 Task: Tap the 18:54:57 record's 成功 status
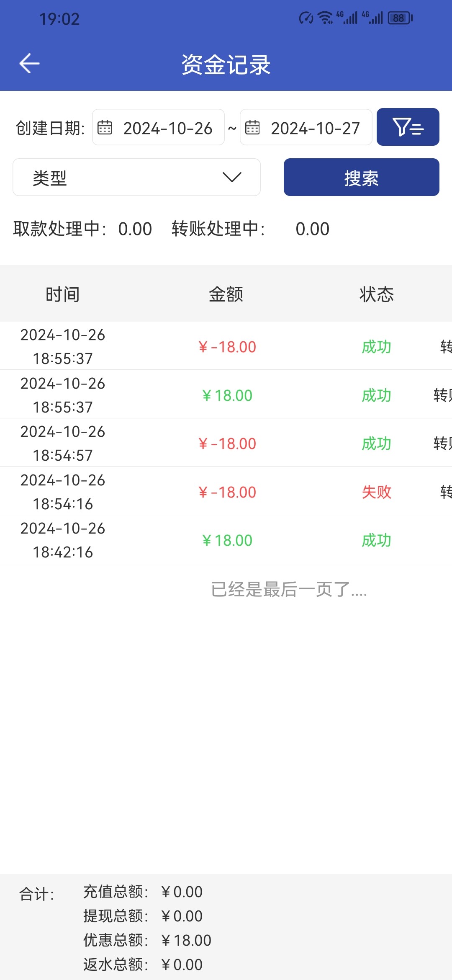point(376,444)
